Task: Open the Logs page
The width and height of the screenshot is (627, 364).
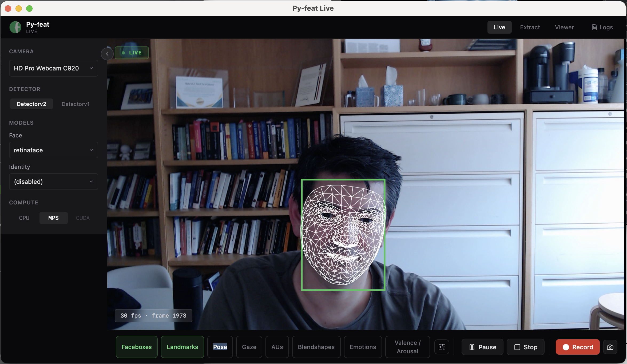Action: (x=602, y=27)
